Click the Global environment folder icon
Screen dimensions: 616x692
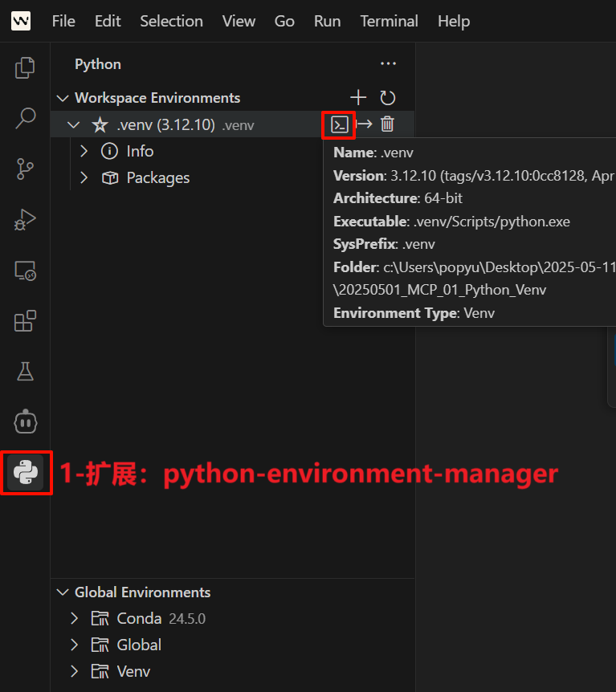(x=100, y=645)
